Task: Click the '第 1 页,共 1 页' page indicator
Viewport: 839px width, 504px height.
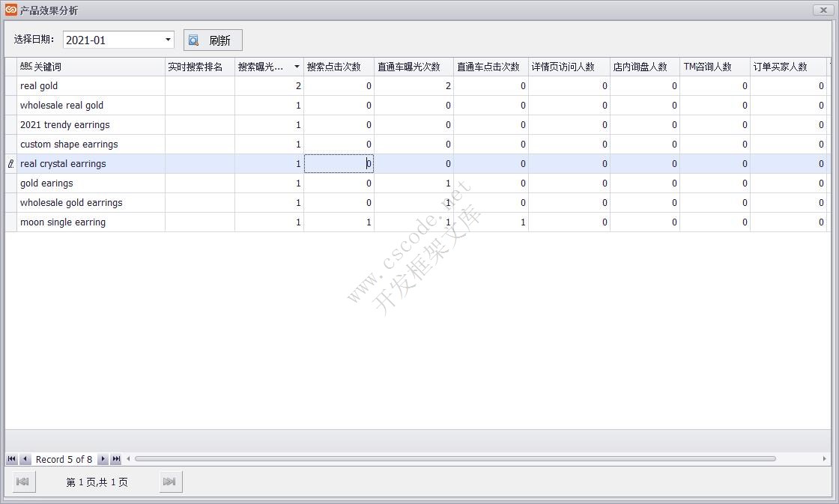Action: point(97,482)
